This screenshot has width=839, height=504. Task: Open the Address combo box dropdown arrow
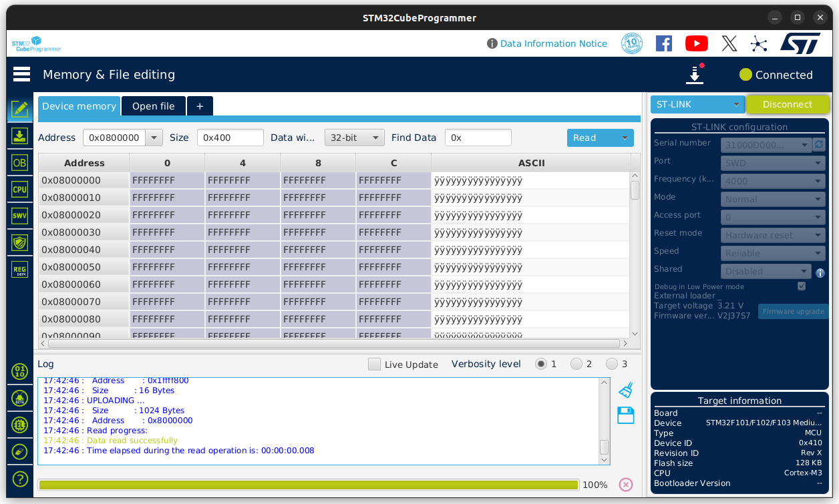click(154, 138)
